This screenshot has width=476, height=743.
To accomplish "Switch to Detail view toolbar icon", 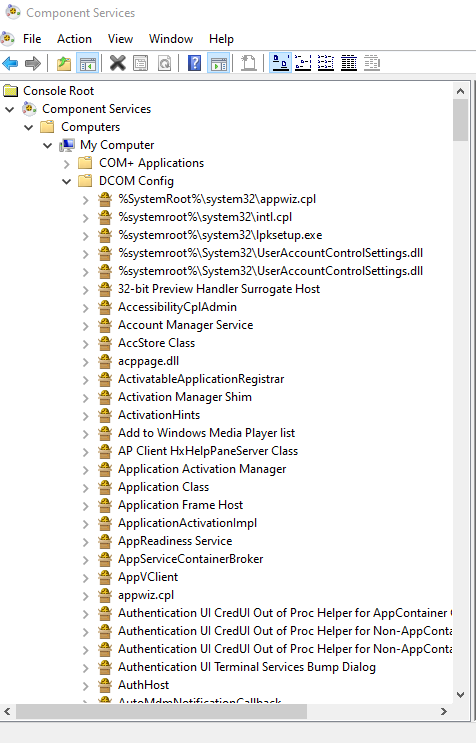I will coord(349,63).
